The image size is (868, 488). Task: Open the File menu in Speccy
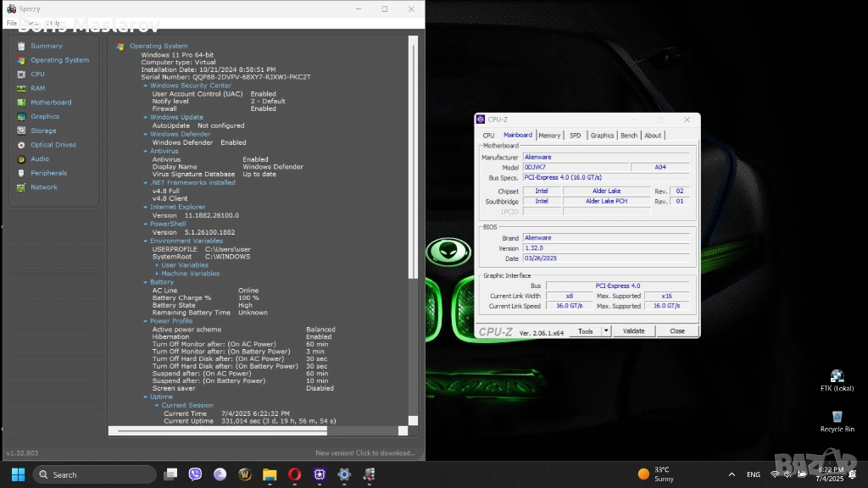click(12, 23)
